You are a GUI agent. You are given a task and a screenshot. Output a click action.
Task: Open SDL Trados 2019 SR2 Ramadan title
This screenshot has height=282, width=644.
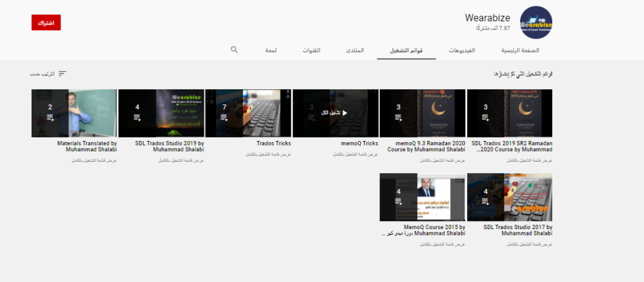coord(512,146)
